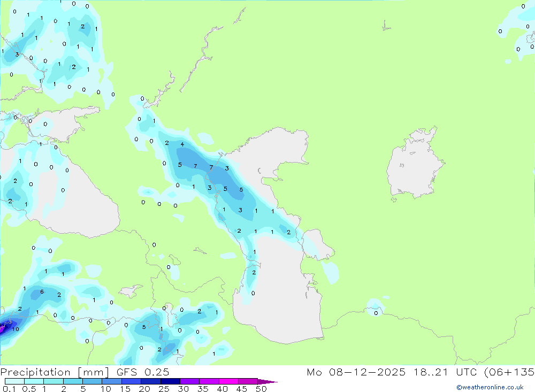Click the "10" precipitation value on the map

tap(16, 329)
